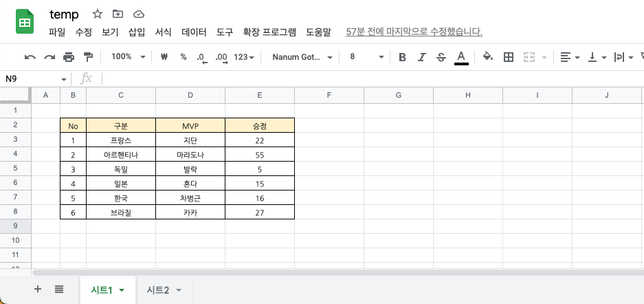
Task: Click the select-all corner box
Action: click(15, 95)
